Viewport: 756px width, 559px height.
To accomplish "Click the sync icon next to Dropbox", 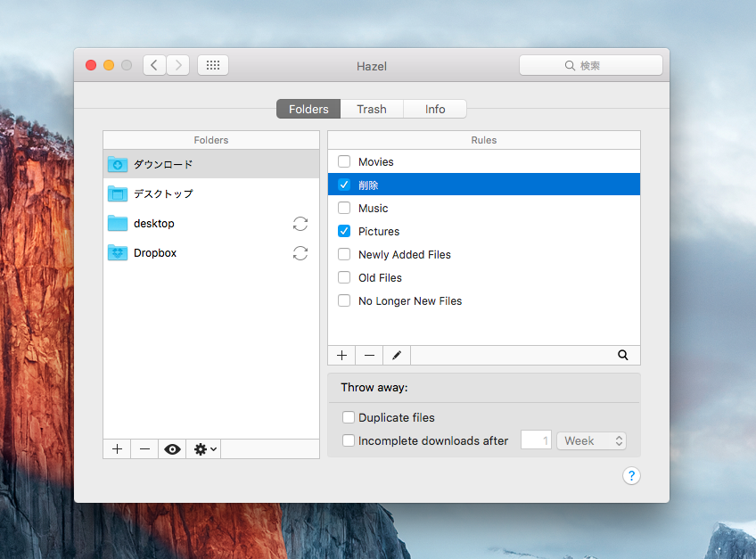I will tap(300, 253).
